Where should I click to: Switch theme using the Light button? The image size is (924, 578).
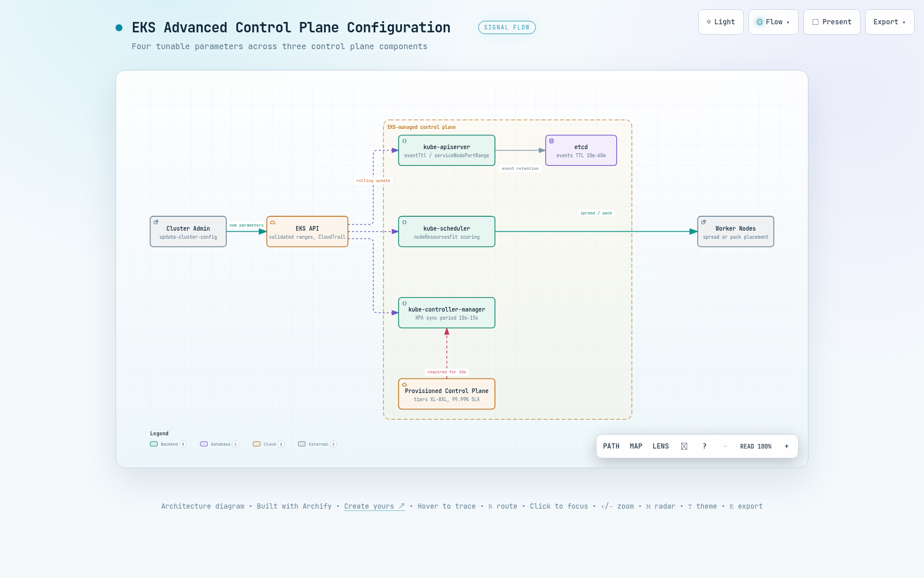point(721,22)
